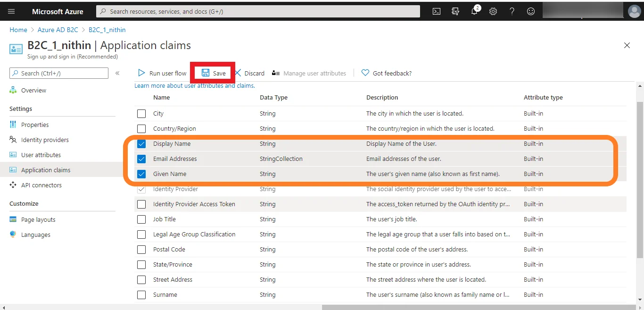The image size is (644, 310).
Task: Check the Surname claim
Action: coord(141,294)
